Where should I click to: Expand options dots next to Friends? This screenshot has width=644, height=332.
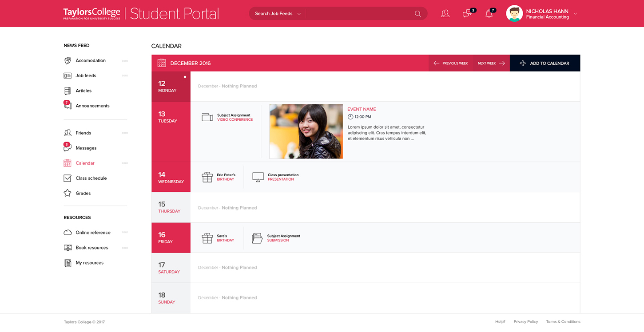pos(125,133)
